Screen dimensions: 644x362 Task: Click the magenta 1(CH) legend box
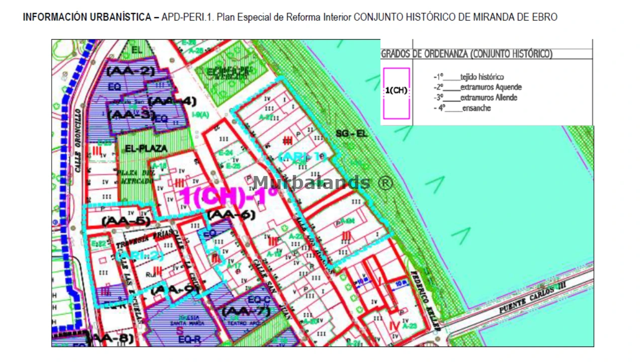pos(396,94)
